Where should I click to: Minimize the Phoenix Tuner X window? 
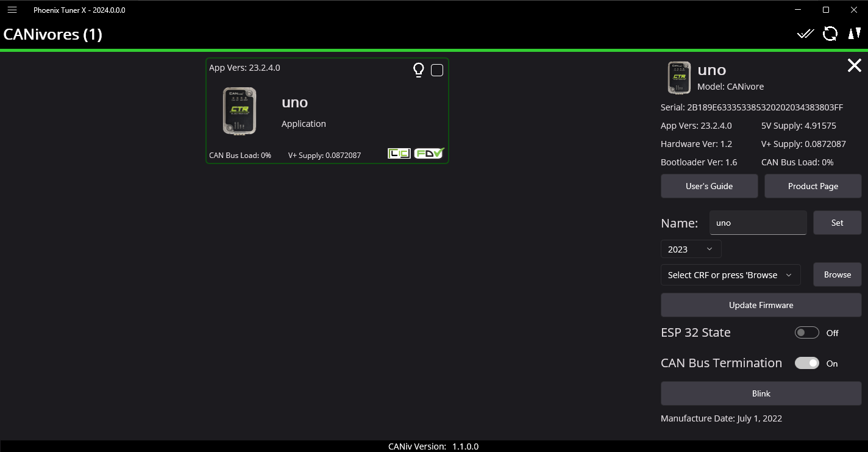pos(799,10)
